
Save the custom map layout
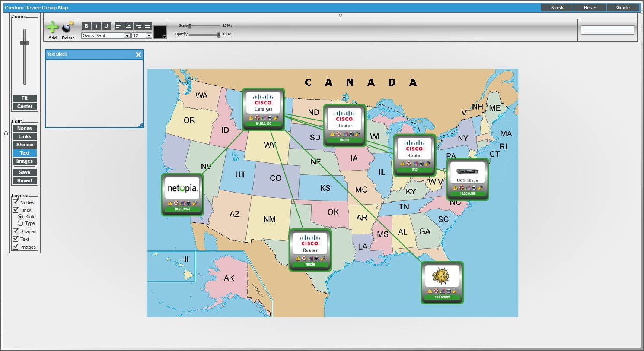[x=24, y=172]
